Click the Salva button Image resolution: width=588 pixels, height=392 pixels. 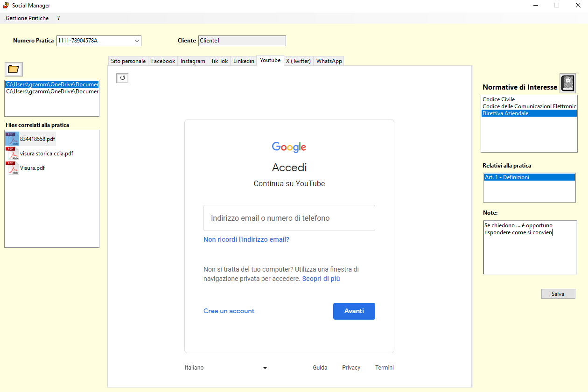tap(558, 294)
